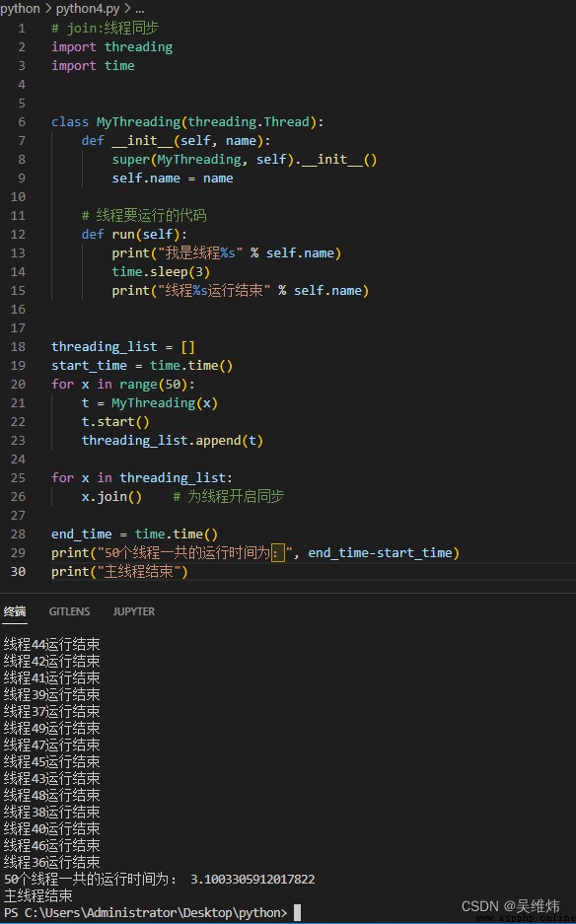Click the import threading line
The image size is (576, 924).
pyautogui.click(x=112, y=47)
